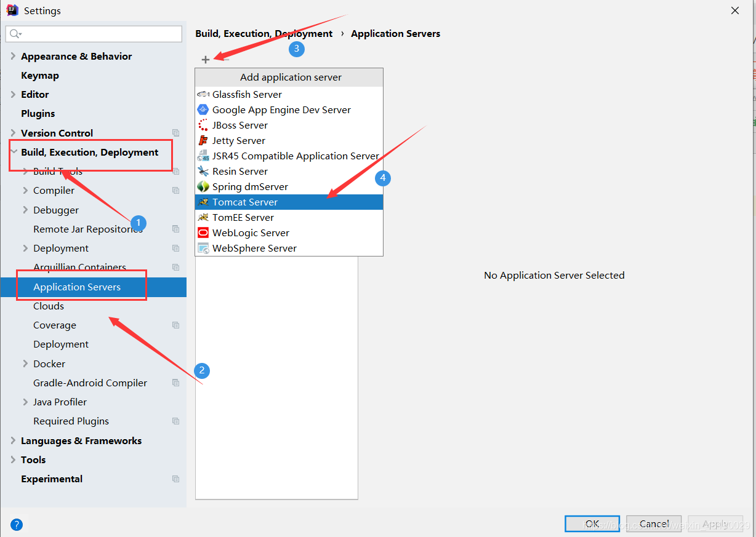The image size is (756, 537).
Task: Choose Resin Server entry
Action: pos(289,171)
